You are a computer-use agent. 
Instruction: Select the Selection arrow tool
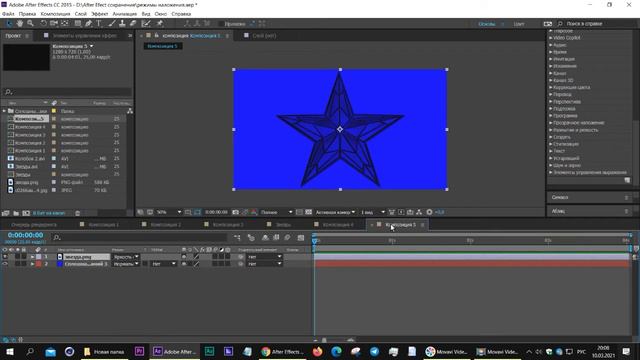tap(9, 24)
